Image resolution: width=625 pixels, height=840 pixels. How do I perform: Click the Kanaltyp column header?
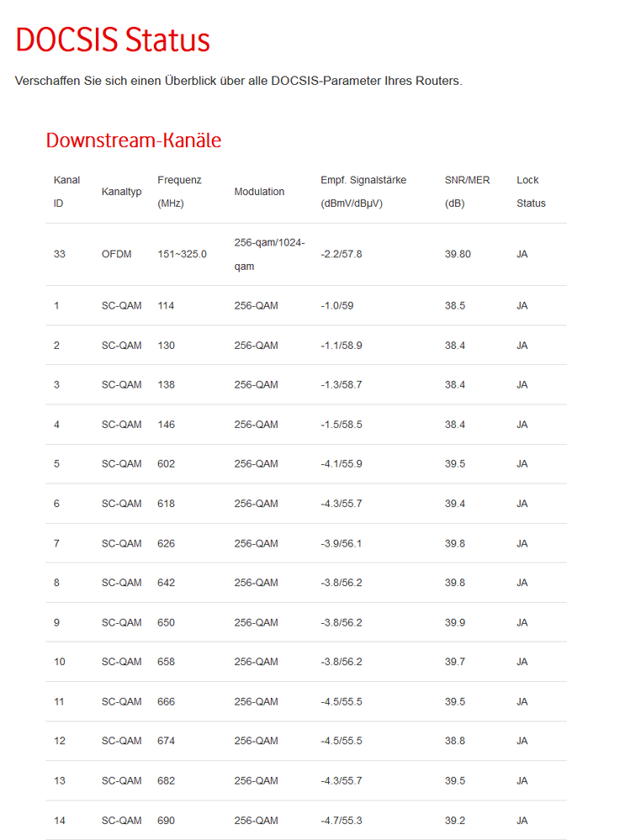pos(122,192)
